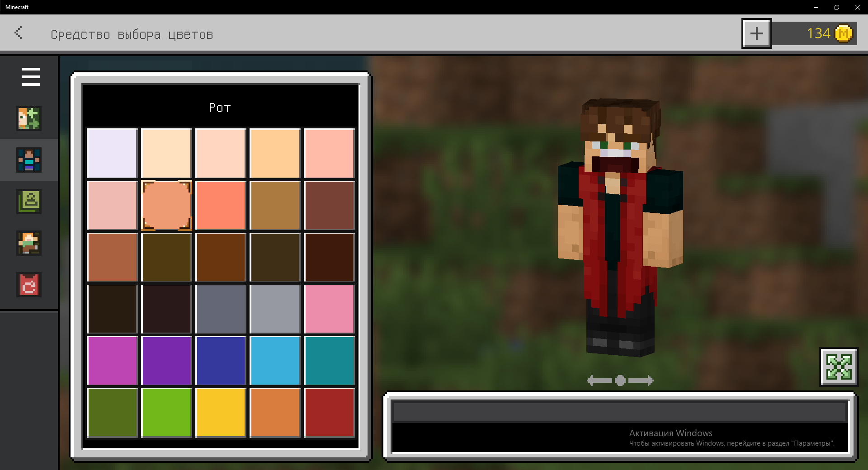Add Minecoins with the plus button
Viewport: 868px width, 470px height.
tap(757, 33)
